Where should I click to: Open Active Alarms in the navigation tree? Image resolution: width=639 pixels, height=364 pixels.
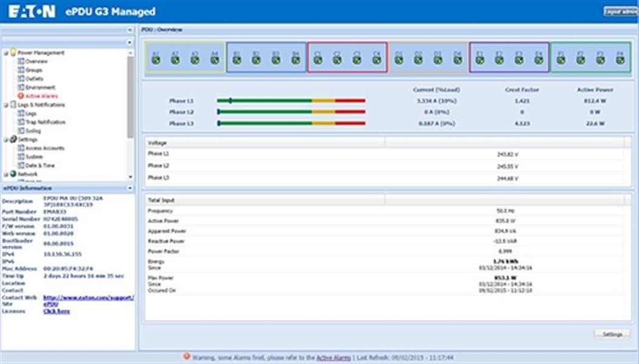(x=41, y=96)
